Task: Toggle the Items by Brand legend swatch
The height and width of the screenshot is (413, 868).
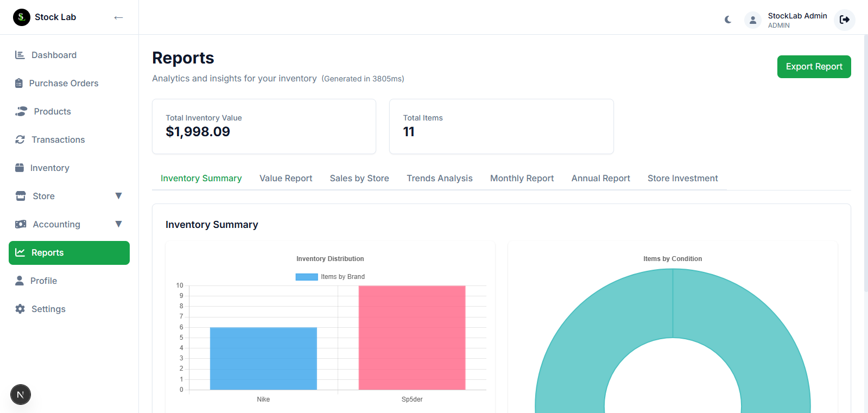Action: pos(307,277)
